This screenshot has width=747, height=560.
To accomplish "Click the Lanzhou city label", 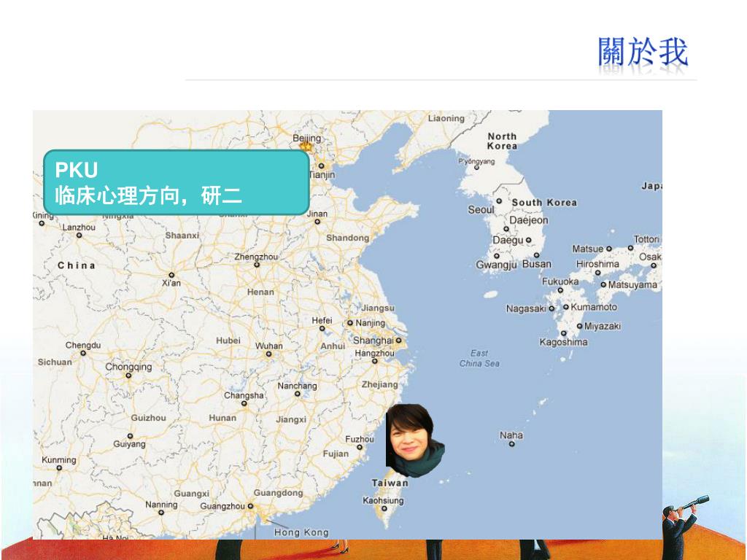I will (79, 227).
